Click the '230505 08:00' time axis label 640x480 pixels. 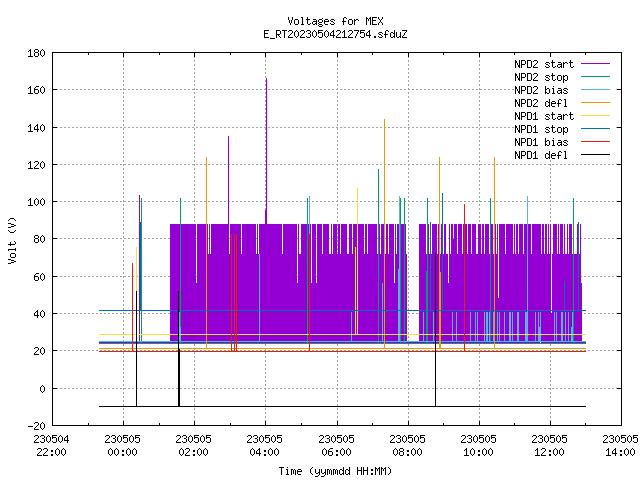coord(407,446)
